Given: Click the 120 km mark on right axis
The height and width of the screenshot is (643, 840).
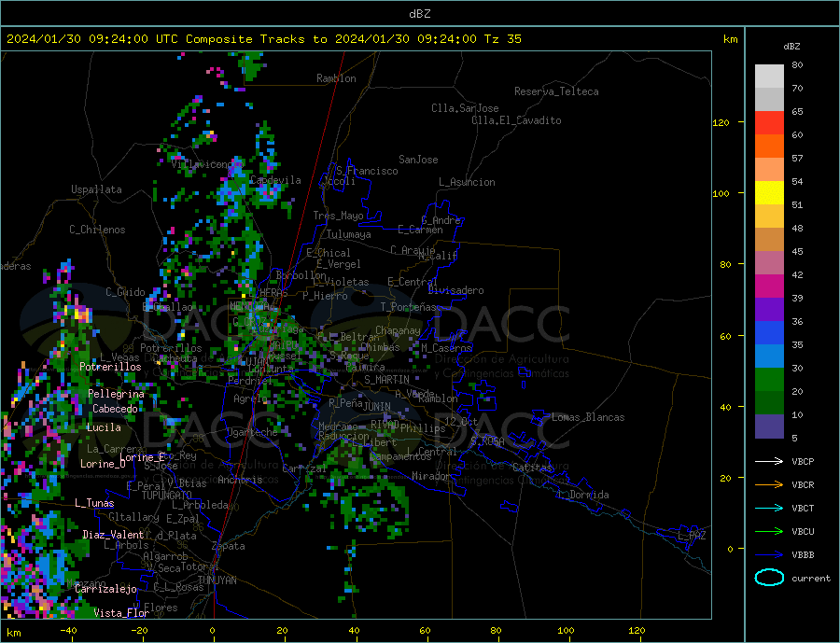Looking at the screenshot, I should tap(721, 122).
